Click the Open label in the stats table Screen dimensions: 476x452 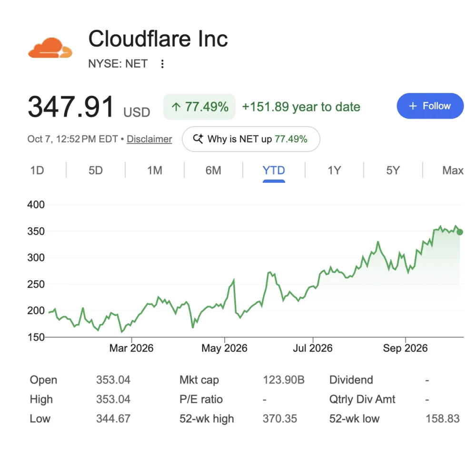43,380
